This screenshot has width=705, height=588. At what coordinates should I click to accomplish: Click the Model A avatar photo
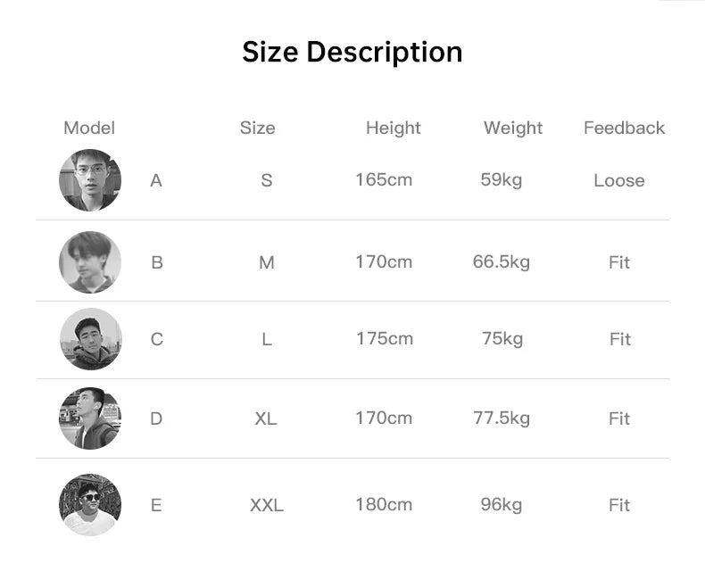click(x=90, y=180)
